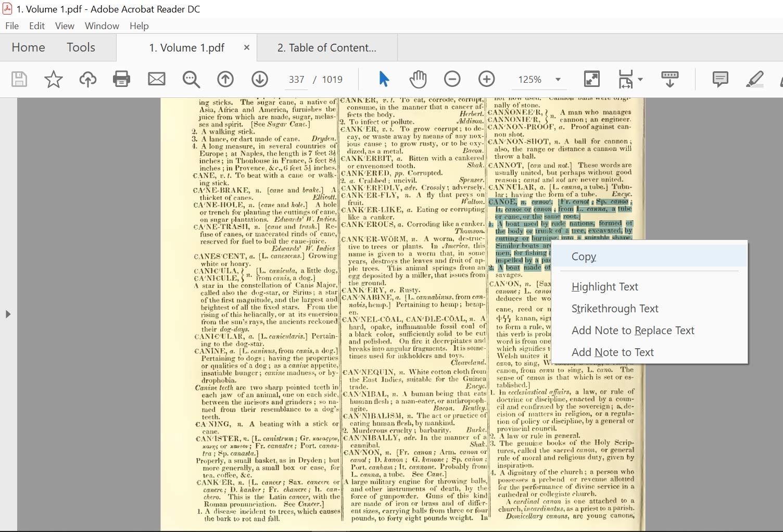Image resolution: width=783 pixels, height=532 pixels.
Task: Enable continuous scrolling page mode
Action: pos(670,79)
